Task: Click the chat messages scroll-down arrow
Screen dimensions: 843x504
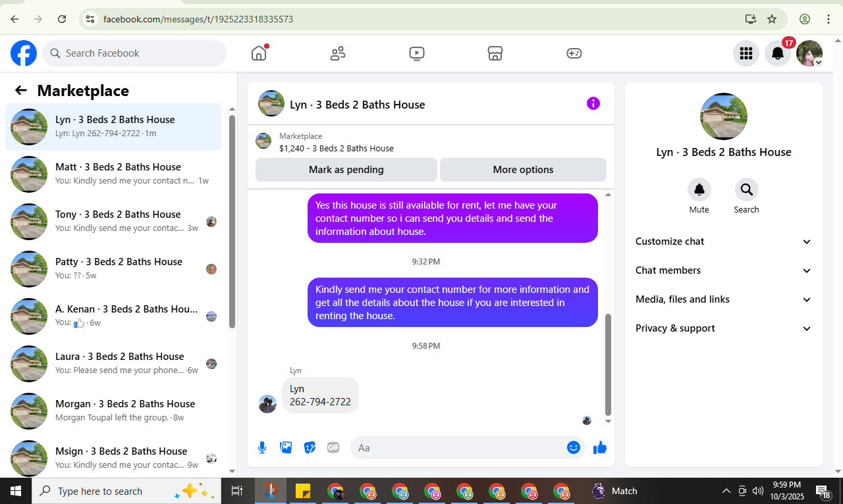Action: (608, 421)
